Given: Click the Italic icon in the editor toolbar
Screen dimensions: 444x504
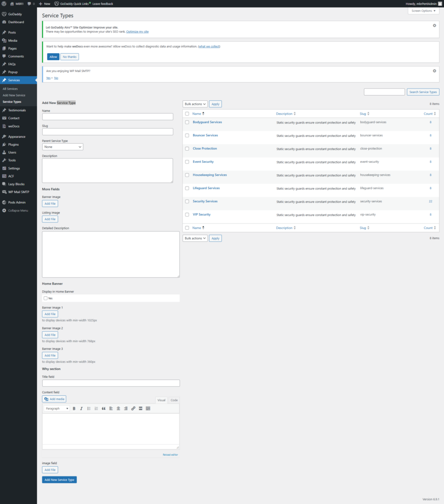Looking at the screenshot, I should click(81, 409).
